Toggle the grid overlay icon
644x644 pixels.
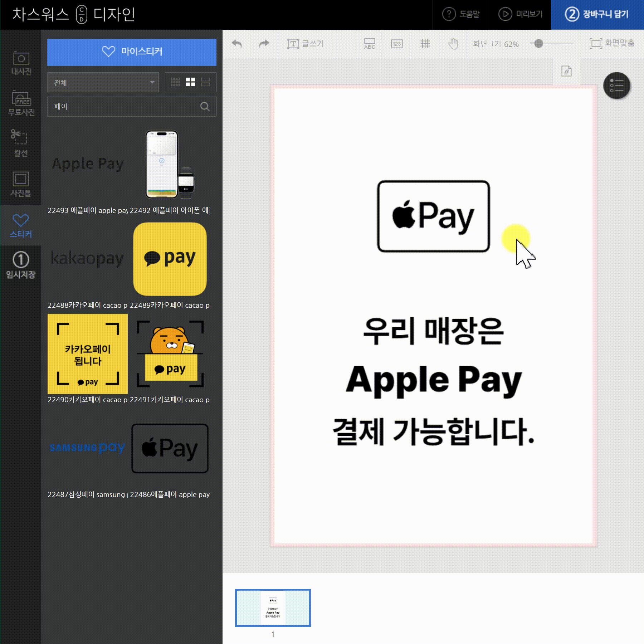pyautogui.click(x=425, y=44)
